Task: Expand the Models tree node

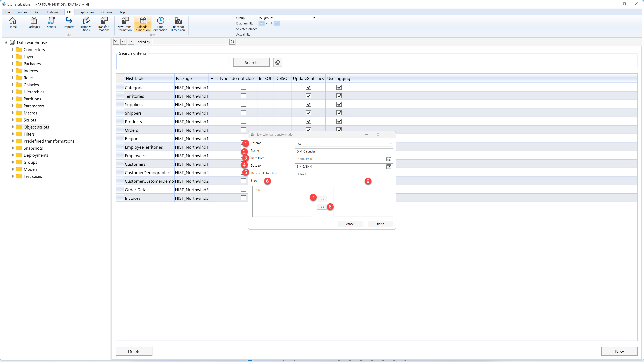Action: (13, 169)
